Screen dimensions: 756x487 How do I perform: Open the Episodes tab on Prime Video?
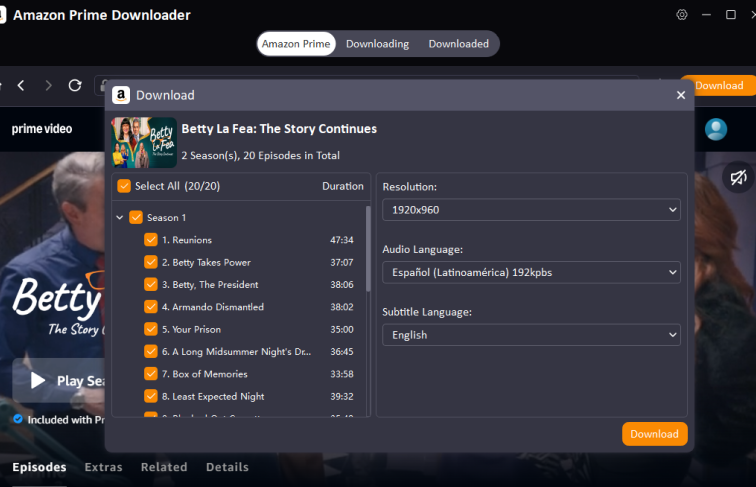point(40,467)
